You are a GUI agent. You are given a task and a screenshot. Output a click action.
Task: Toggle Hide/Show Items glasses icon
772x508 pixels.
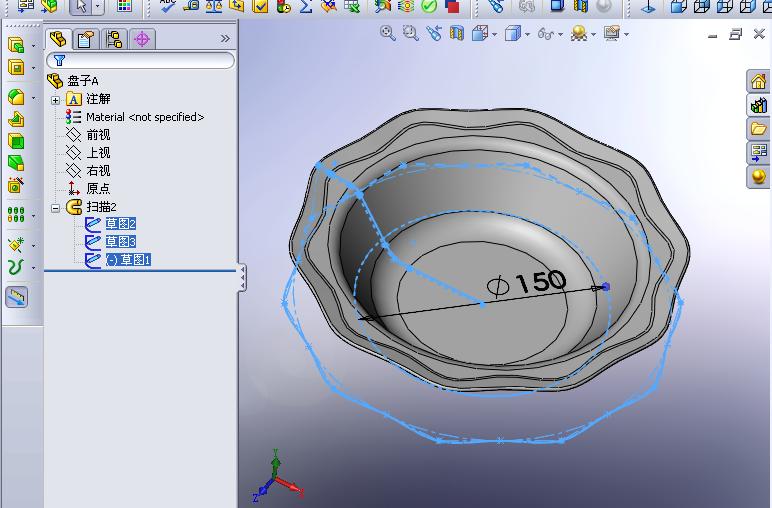click(546, 33)
